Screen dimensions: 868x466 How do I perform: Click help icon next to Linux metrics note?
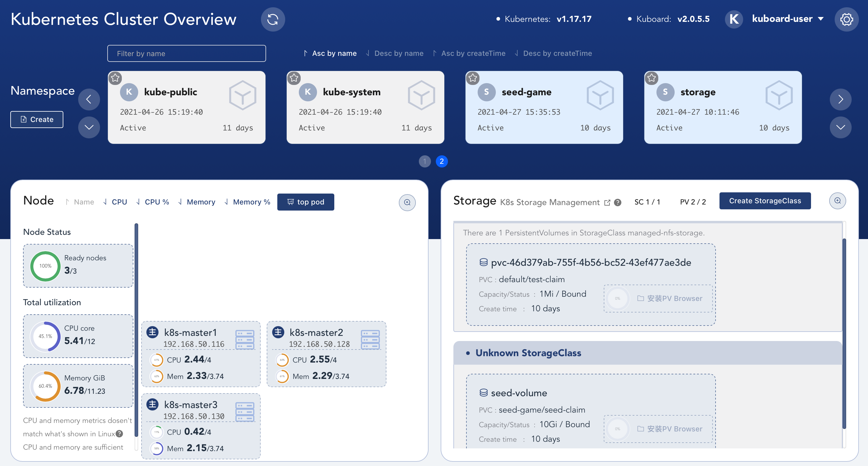[119, 434]
